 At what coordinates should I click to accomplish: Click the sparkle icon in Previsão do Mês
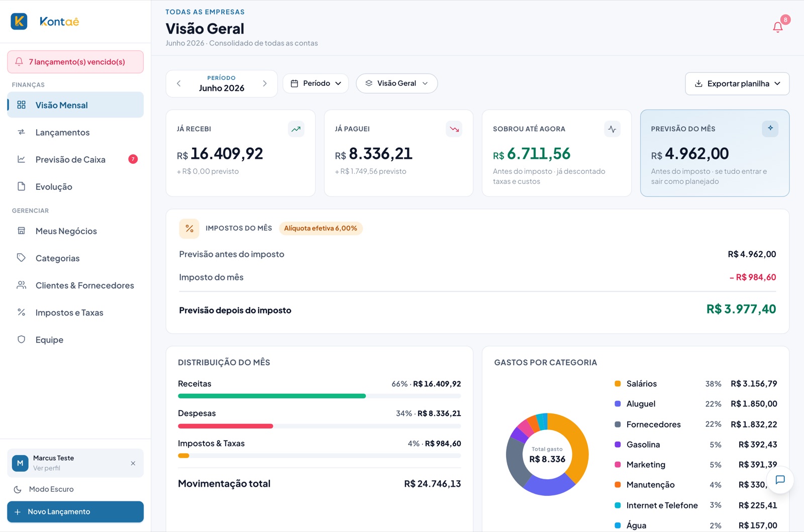pos(770,129)
